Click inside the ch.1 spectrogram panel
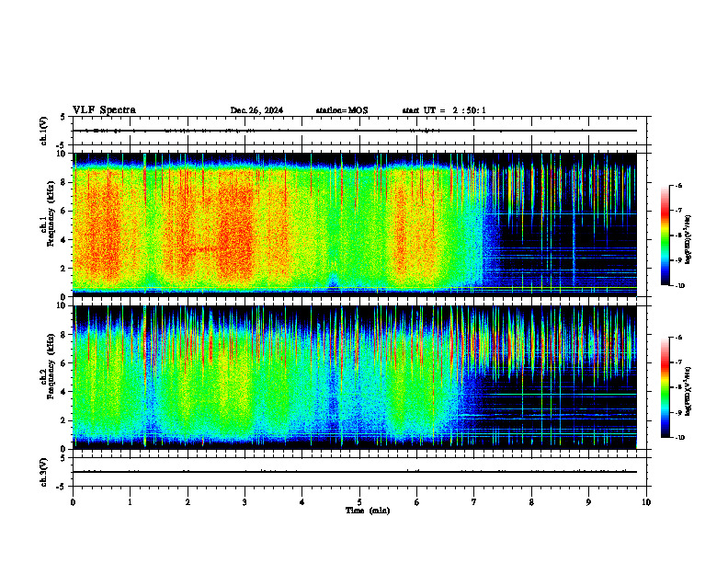 [x=354, y=224]
